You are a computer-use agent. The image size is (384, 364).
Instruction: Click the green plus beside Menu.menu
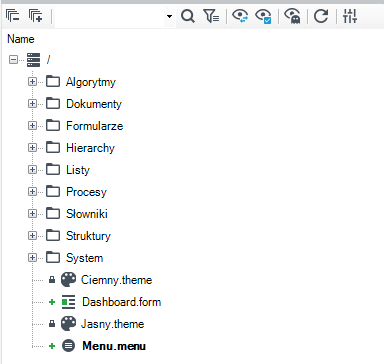pyautogui.click(x=52, y=346)
